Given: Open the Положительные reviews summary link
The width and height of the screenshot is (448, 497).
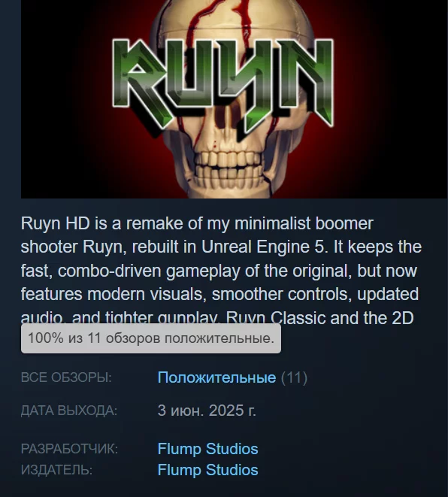Looking at the screenshot, I should point(216,377).
